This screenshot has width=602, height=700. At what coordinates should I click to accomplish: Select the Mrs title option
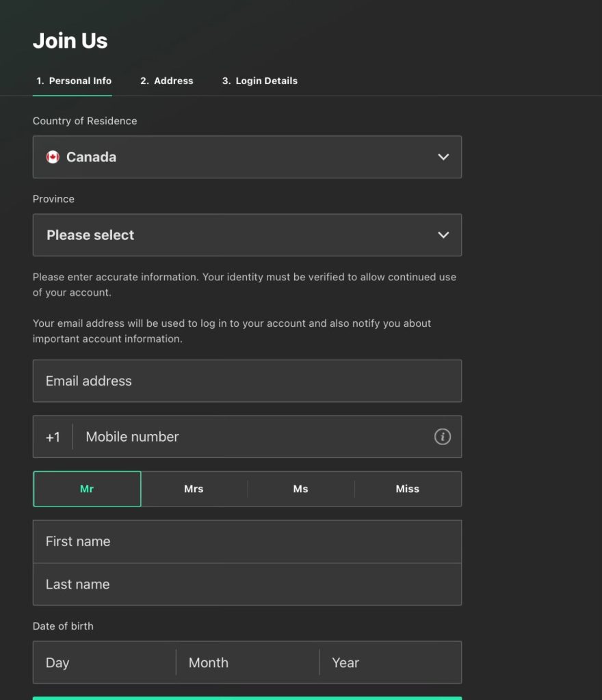(194, 488)
